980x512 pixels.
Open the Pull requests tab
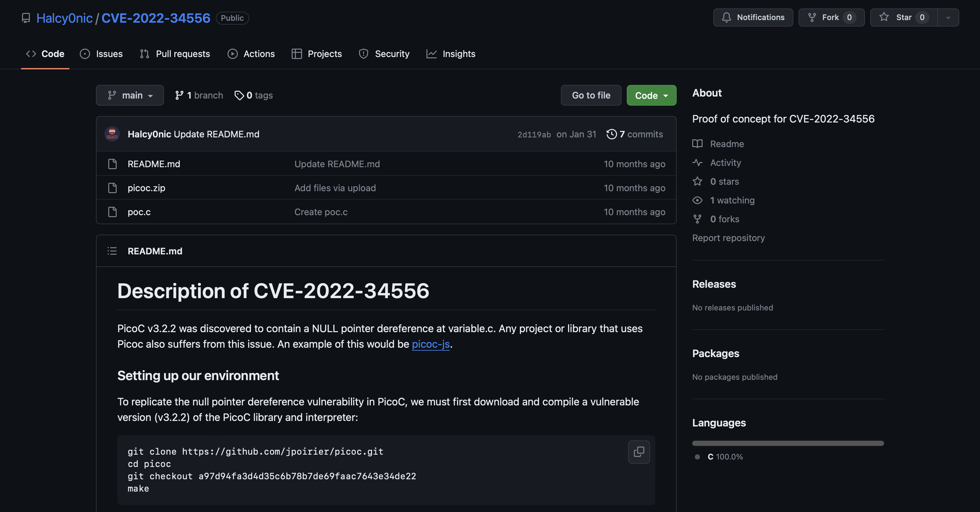[x=175, y=54]
